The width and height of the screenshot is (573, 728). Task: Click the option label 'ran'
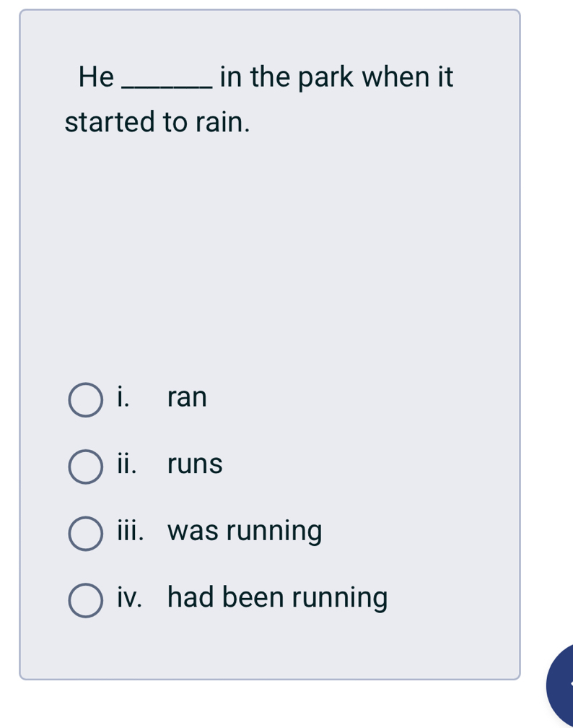(187, 397)
